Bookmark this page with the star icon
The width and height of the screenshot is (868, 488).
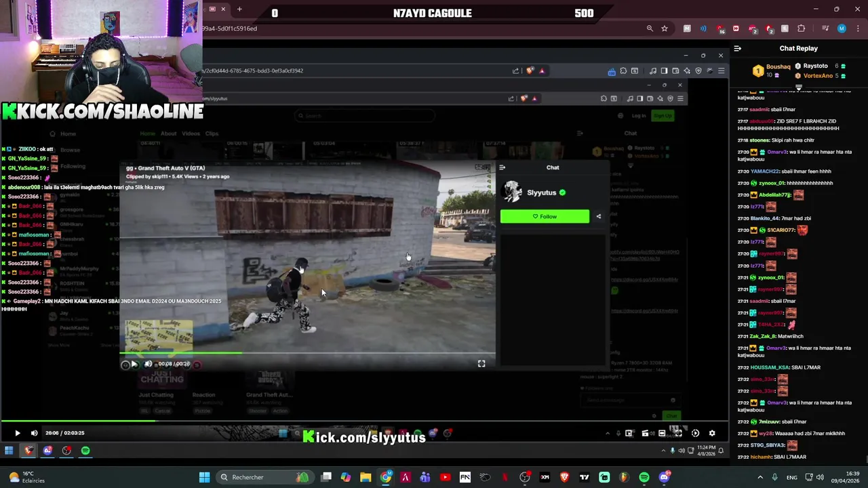click(x=665, y=28)
